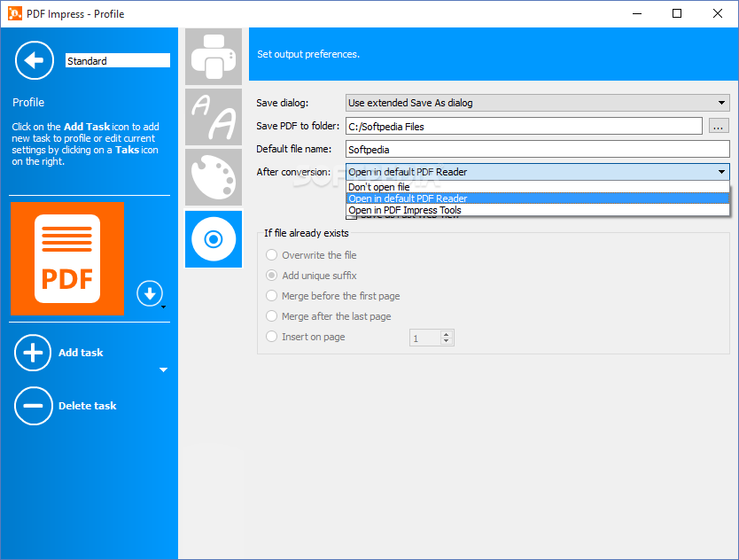Expand the Add task dropdown arrow
The image size is (739, 560).
coord(164,370)
